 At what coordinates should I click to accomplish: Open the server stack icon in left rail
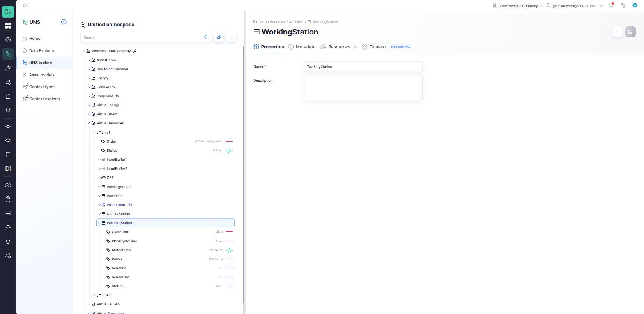pyautogui.click(x=8, y=213)
